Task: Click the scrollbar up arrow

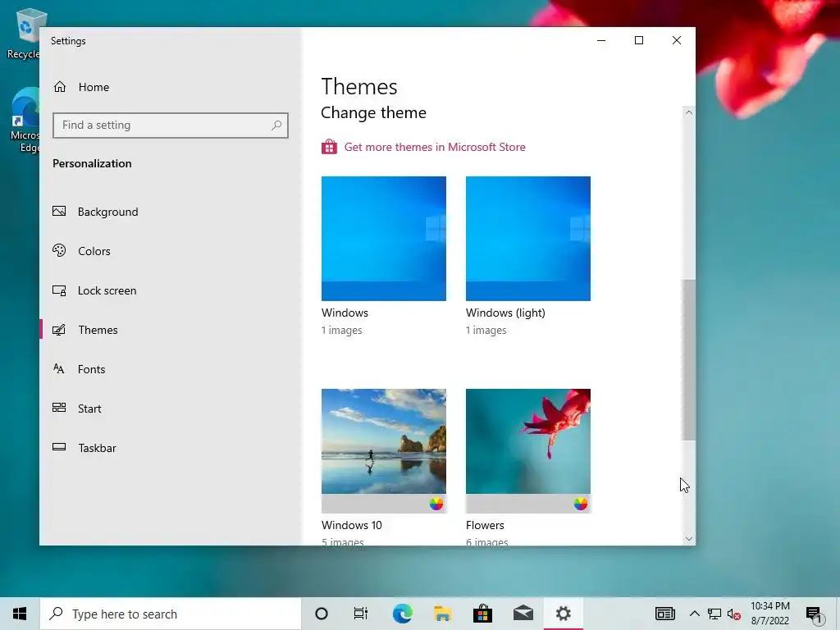Action: coord(688,112)
